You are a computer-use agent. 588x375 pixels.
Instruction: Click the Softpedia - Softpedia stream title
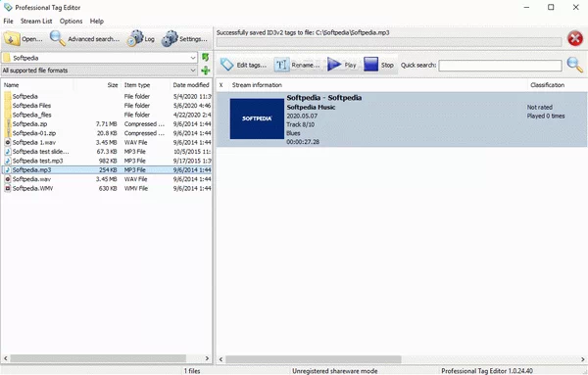[324, 98]
